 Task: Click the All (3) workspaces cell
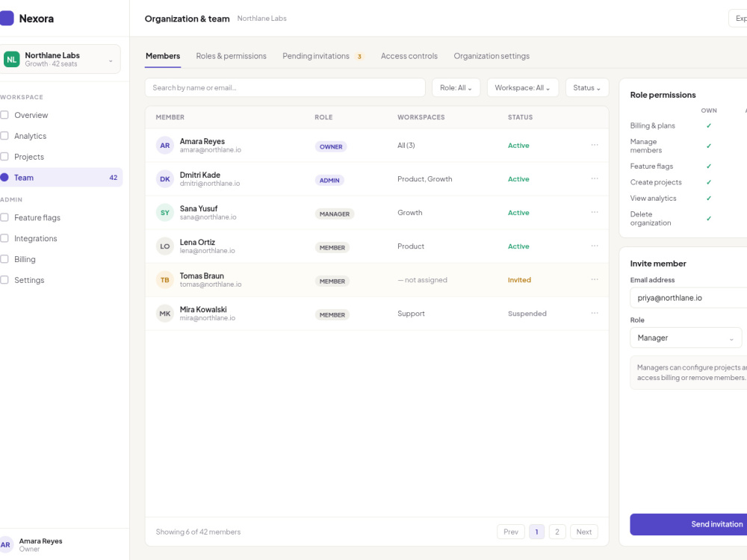(x=406, y=146)
